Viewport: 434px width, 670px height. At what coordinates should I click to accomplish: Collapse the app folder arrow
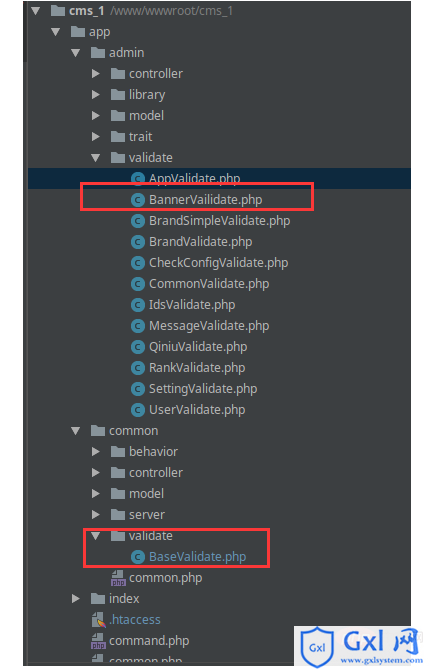(x=56, y=32)
